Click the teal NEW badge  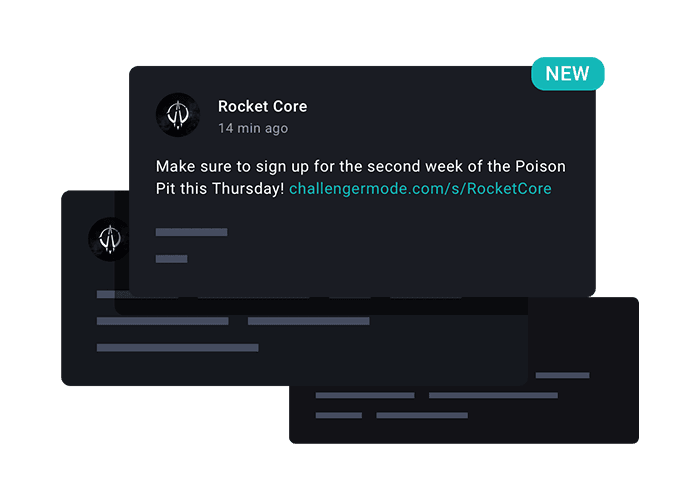pos(567,74)
